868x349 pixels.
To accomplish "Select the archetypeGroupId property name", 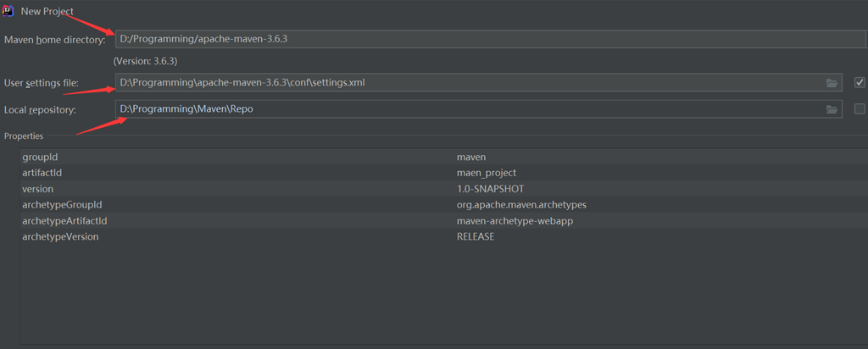I will coord(62,205).
